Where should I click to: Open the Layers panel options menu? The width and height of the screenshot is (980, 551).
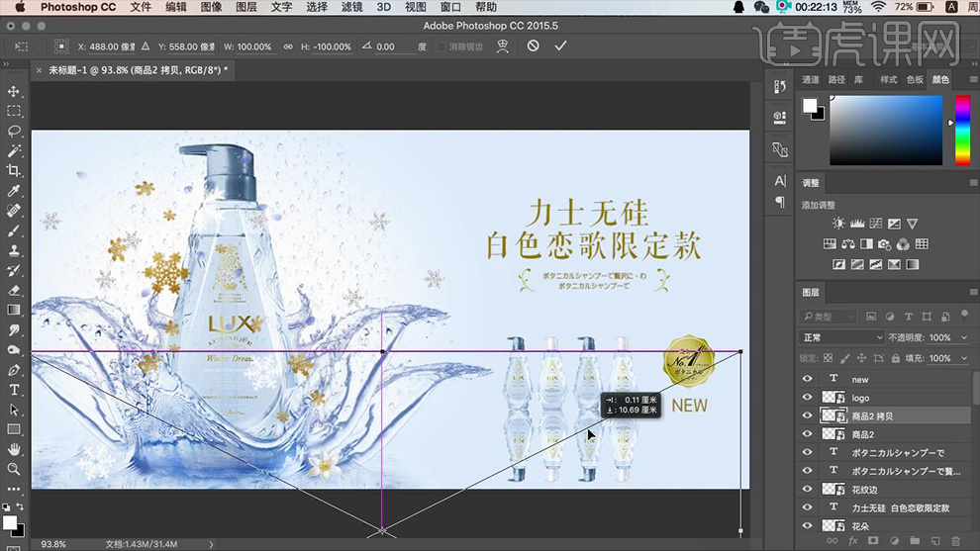(x=973, y=292)
